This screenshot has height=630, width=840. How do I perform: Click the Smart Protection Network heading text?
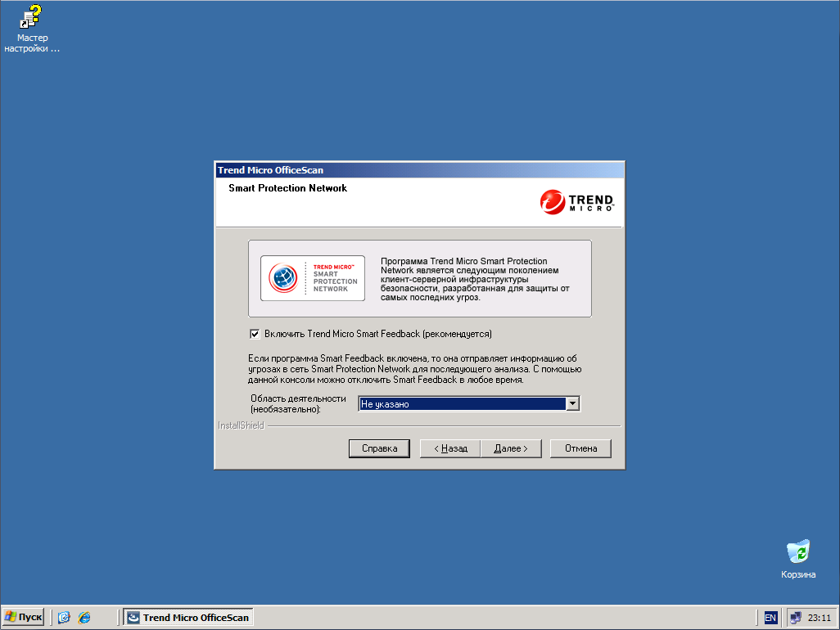click(x=287, y=188)
